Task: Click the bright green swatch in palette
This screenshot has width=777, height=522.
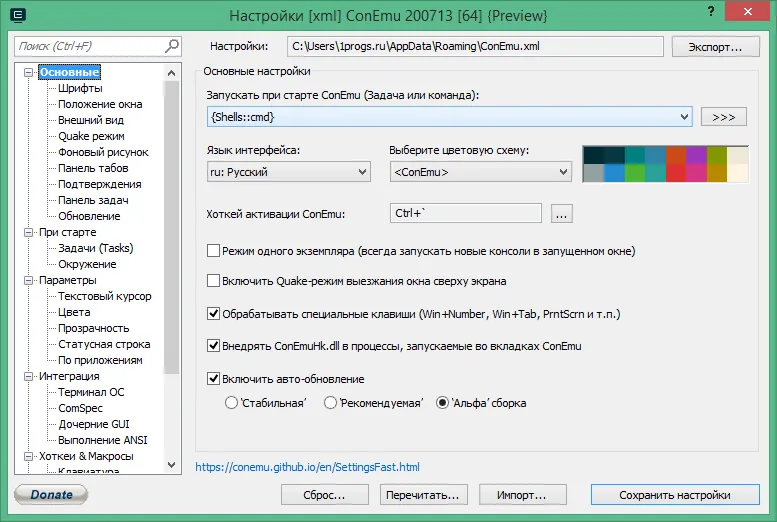Action: (x=634, y=173)
